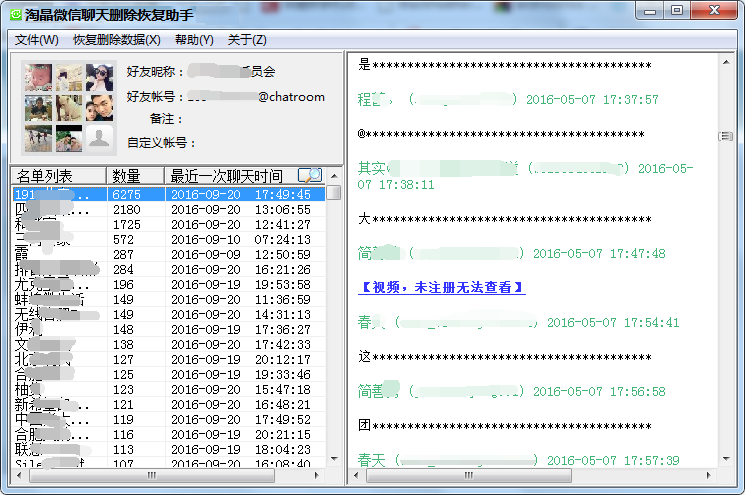
Task: Open the 文件(W) menu
Action: [37, 40]
